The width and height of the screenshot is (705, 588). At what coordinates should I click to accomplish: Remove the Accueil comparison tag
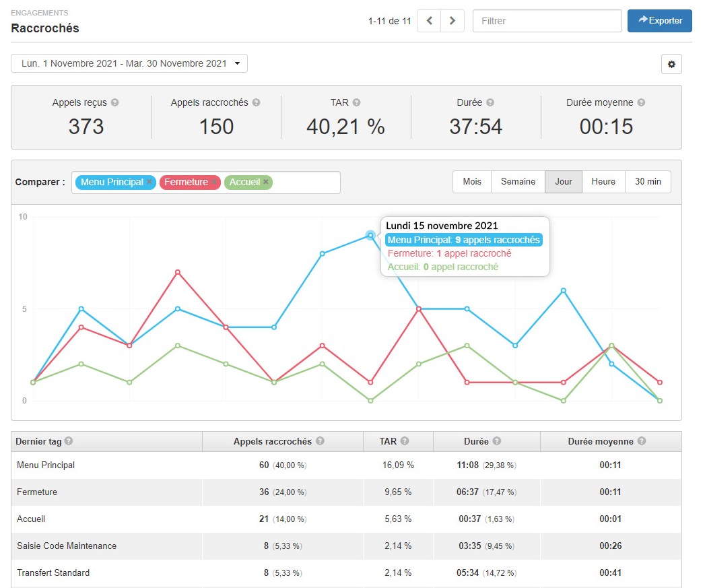(x=266, y=182)
